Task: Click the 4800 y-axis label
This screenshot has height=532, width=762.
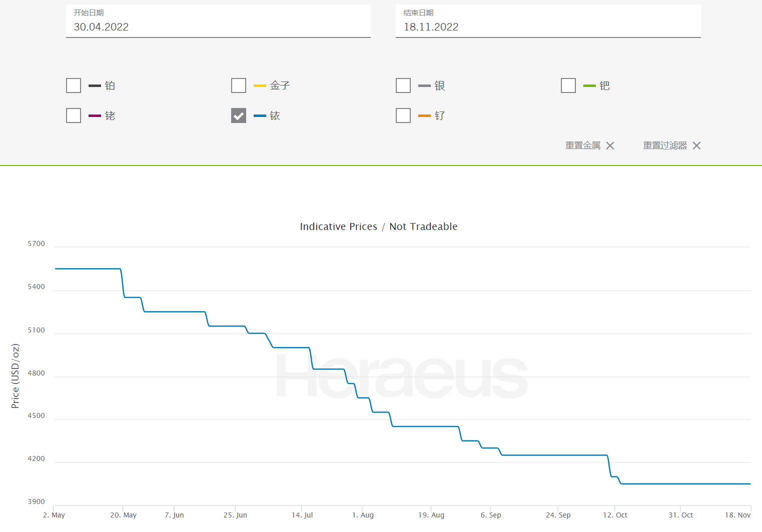Action: click(36, 373)
